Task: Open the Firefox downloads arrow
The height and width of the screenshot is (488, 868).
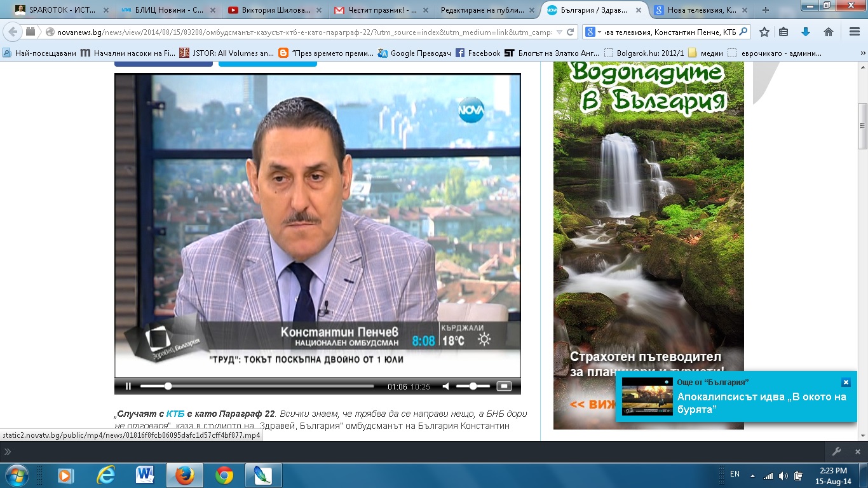Action: [806, 32]
